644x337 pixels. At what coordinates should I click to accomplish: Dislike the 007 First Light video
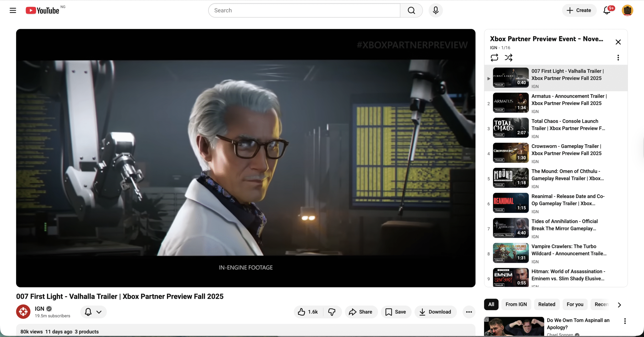tap(332, 312)
